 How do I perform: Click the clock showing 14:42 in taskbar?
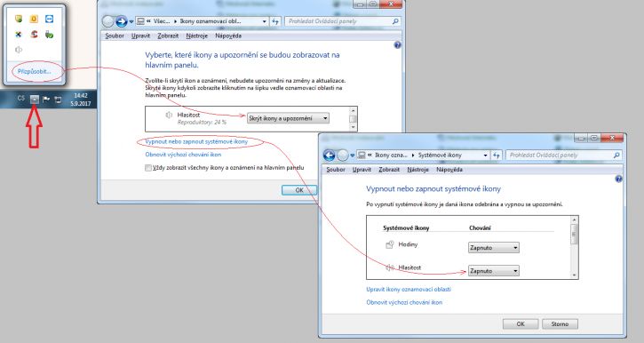pyautogui.click(x=81, y=100)
